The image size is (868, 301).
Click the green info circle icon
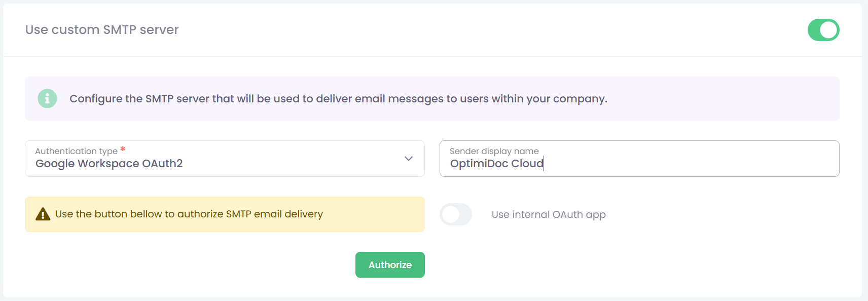[x=47, y=98]
